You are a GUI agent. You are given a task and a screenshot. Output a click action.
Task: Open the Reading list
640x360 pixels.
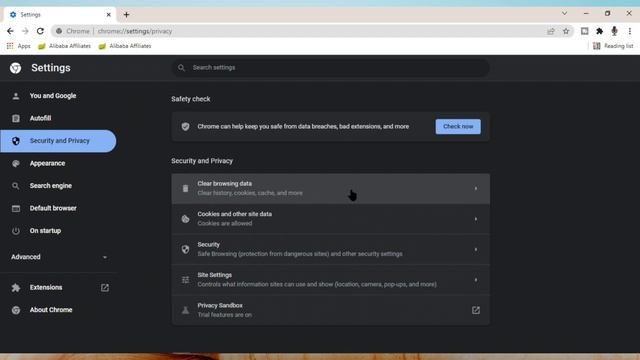point(613,46)
